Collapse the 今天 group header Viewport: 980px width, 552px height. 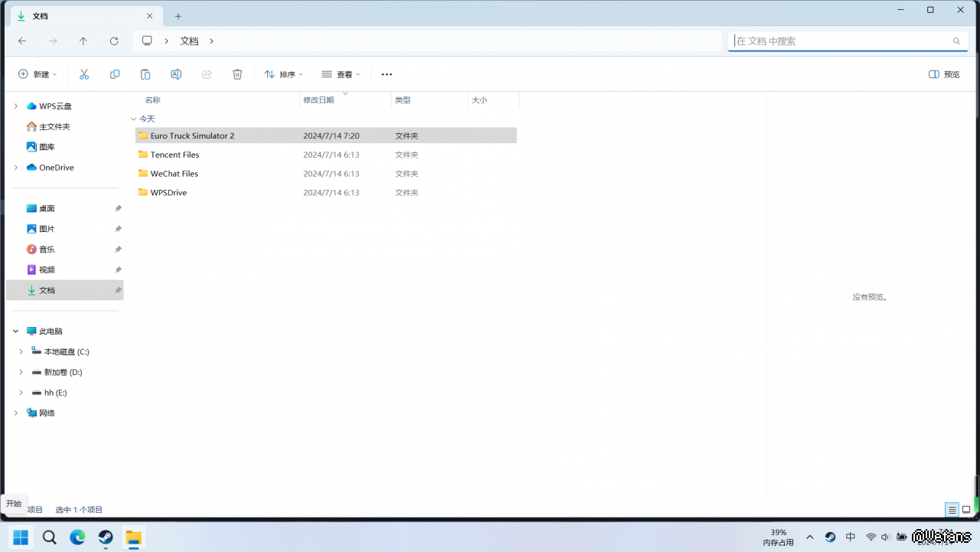click(x=134, y=119)
